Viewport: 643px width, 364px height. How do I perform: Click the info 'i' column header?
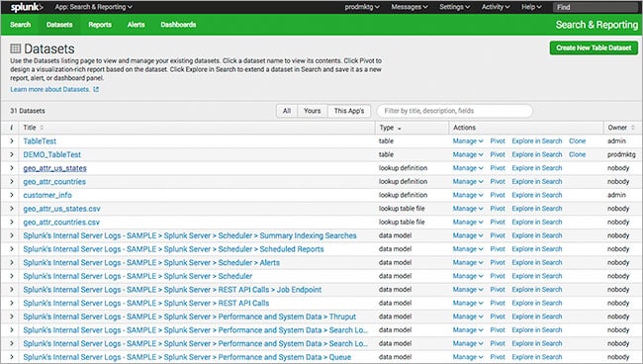pos(11,128)
